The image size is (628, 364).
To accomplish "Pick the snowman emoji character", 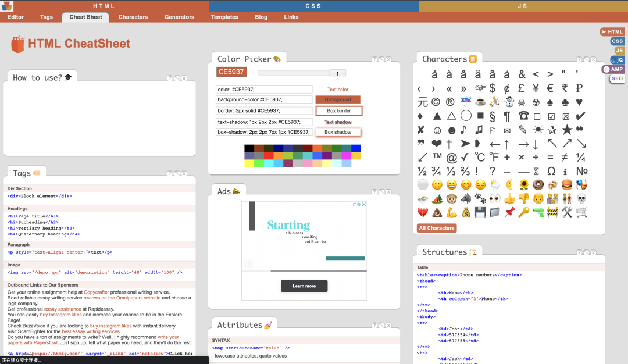I will tap(509, 102).
